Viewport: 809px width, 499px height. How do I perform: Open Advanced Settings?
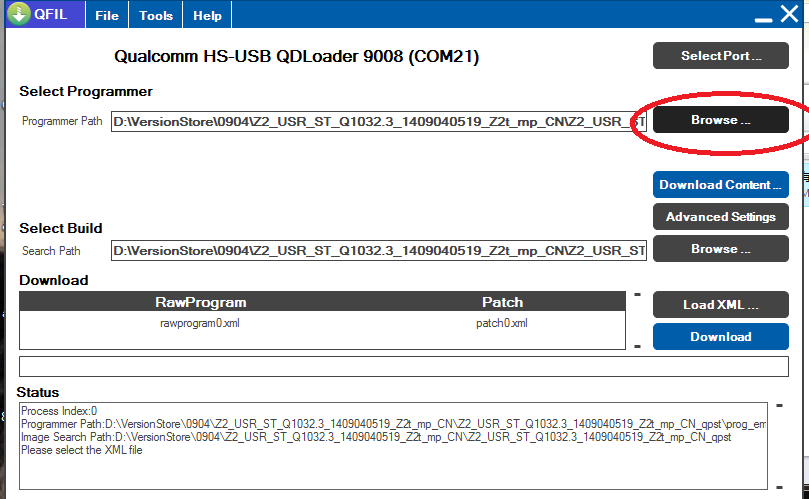(720, 217)
